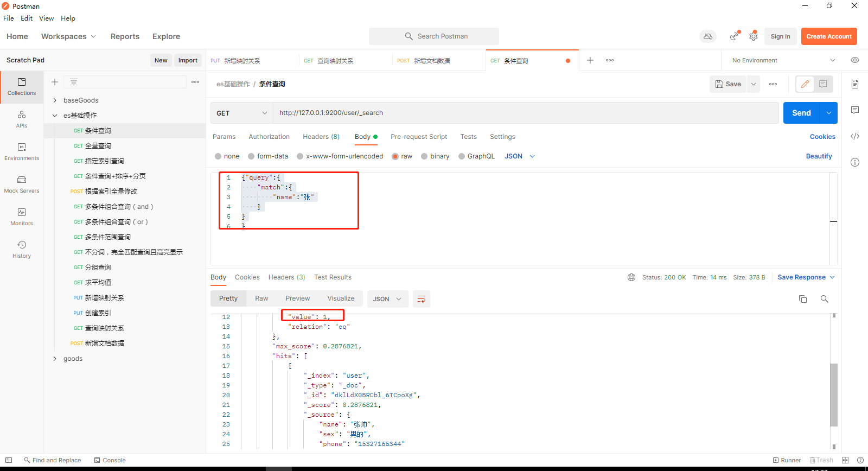This screenshot has height=471, width=868.
Task: Open the tab options three-dot menu
Action: pyautogui.click(x=610, y=60)
